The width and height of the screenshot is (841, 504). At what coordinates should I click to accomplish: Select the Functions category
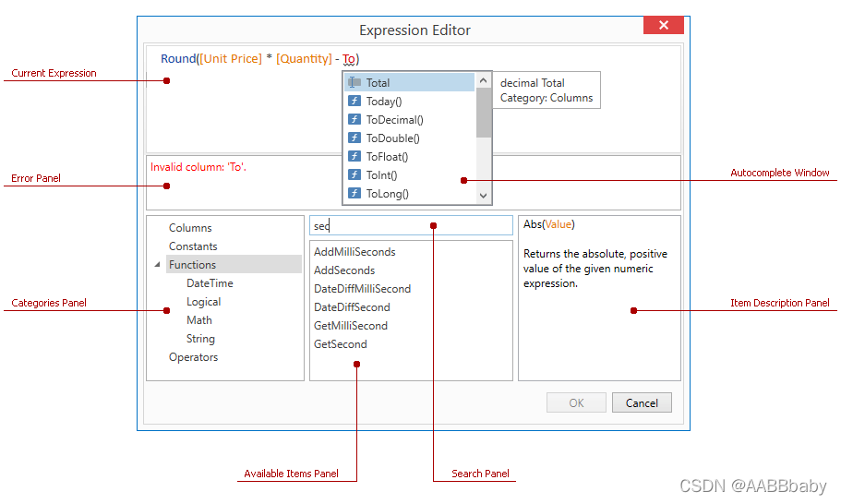click(234, 264)
